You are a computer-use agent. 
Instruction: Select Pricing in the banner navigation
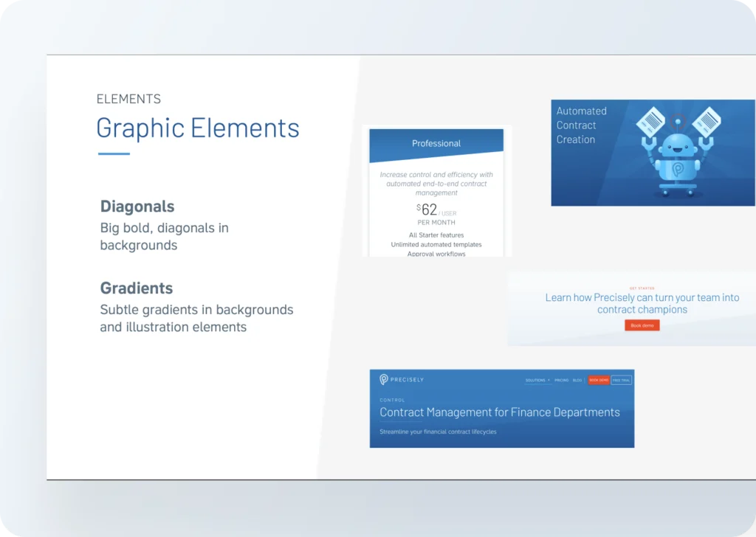[x=561, y=381]
